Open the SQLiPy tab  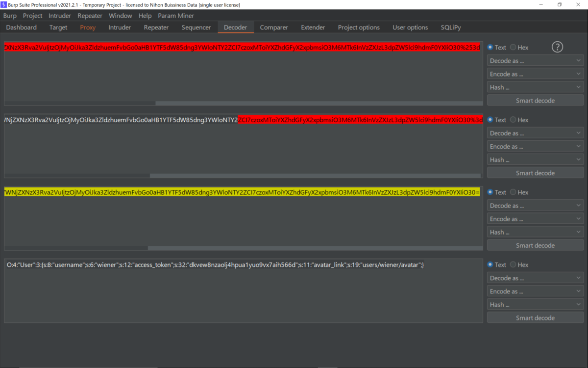coord(451,27)
